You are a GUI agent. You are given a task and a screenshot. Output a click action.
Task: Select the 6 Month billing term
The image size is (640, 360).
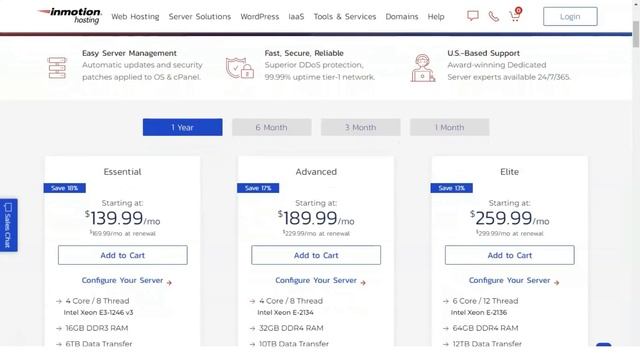click(271, 127)
